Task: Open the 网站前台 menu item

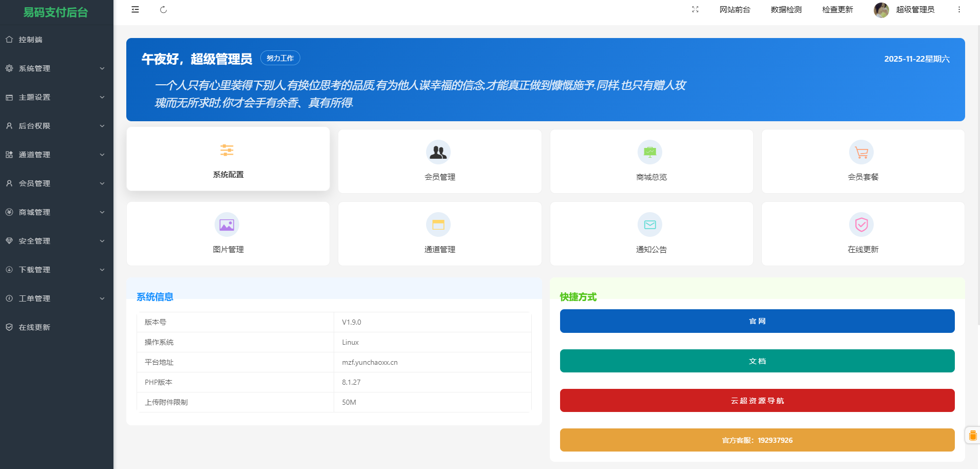Action: pyautogui.click(x=734, y=9)
